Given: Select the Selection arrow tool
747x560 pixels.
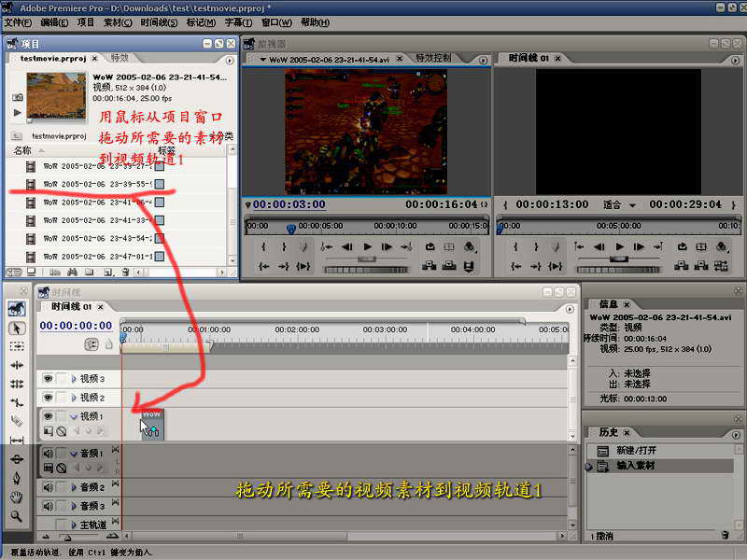Looking at the screenshot, I should tap(17, 329).
